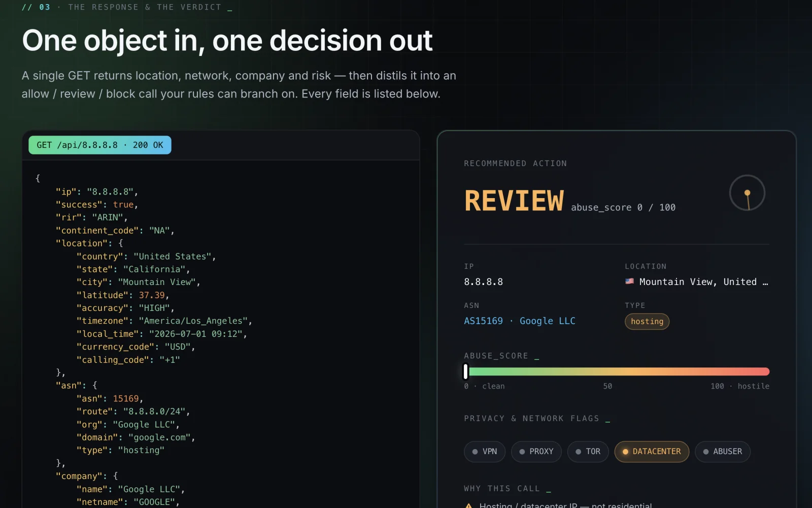Collapse the "asn" object brace in the JSON
This screenshot has width=812, height=508.
tap(95, 386)
